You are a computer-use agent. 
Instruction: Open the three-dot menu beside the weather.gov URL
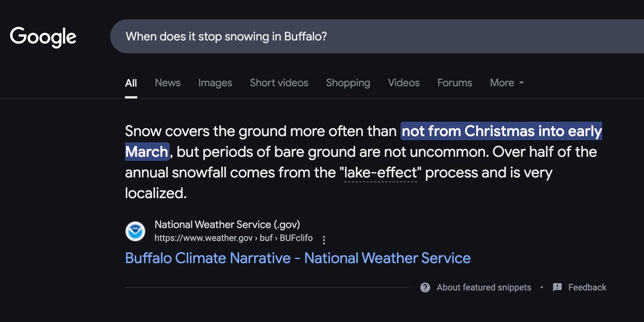(324, 239)
